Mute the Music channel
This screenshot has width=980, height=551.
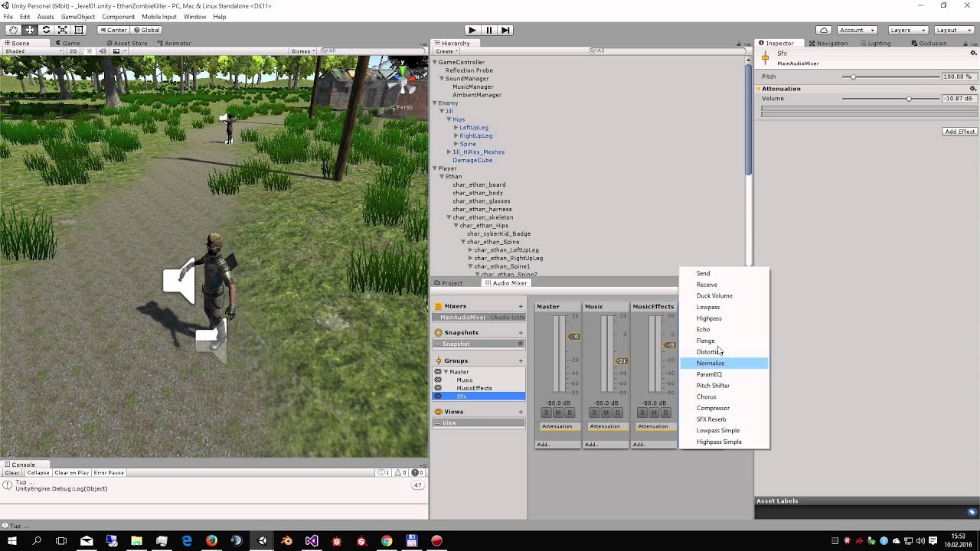[x=606, y=413]
